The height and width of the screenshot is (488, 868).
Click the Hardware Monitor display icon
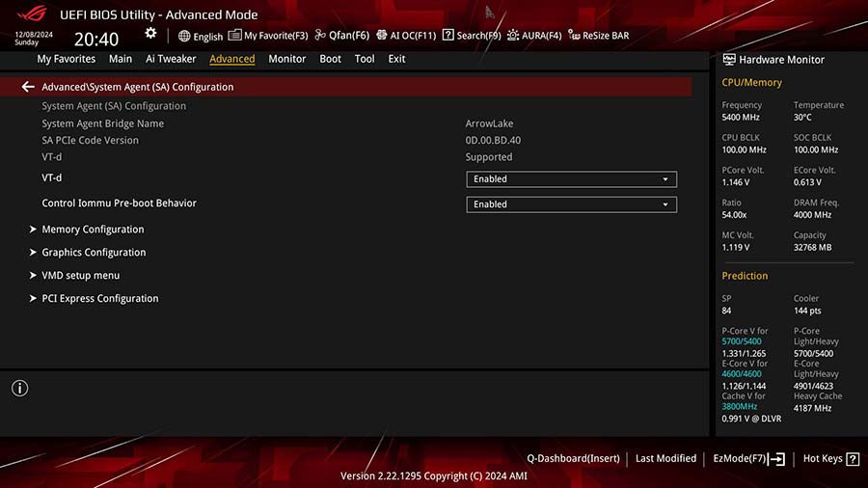pyautogui.click(x=729, y=59)
